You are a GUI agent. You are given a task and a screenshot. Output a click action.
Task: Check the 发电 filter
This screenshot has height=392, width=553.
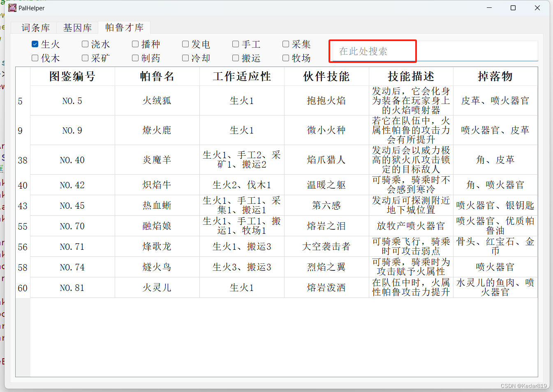tap(185, 44)
